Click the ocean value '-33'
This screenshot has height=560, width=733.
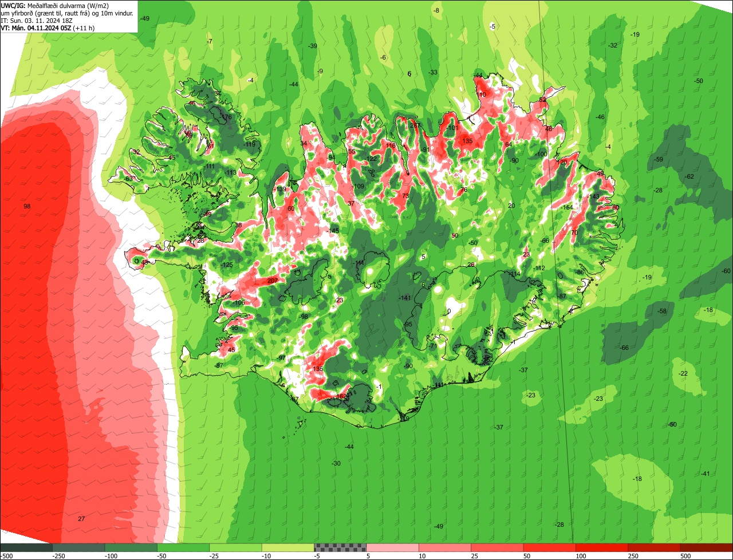(x=433, y=72)
